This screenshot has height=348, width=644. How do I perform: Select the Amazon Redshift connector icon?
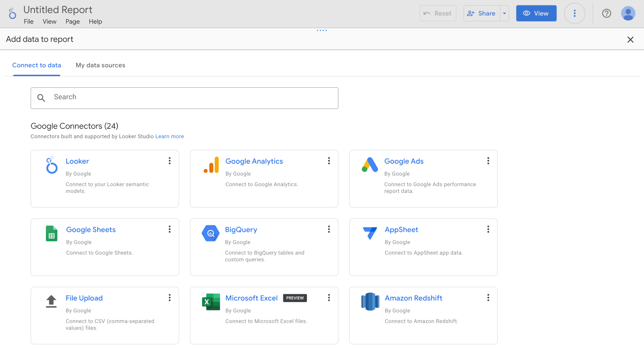click(370, 302)
